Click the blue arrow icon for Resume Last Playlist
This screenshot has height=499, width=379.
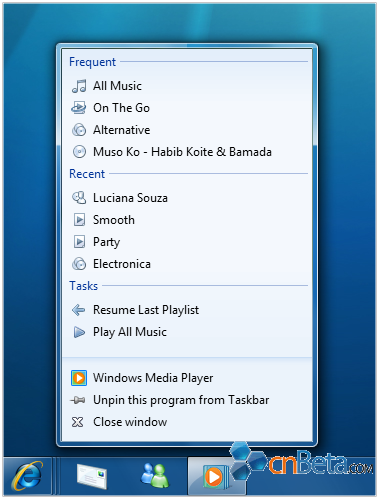click(x=78, y=310)
